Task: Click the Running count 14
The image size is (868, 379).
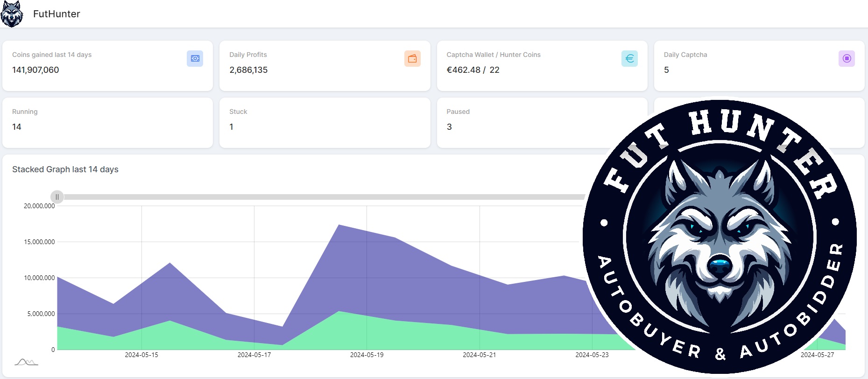Action: pyautogui.click(x=17, y=127)
